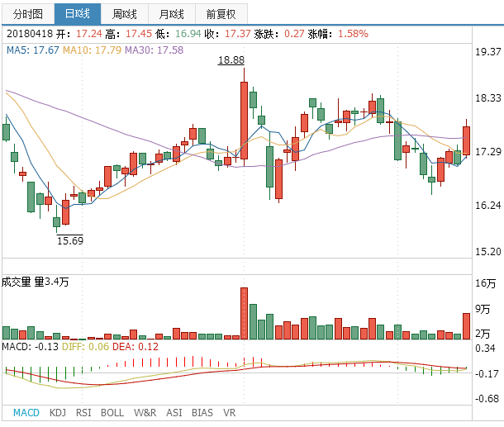Click the closing price 17.37
This screenshot has height=427, width=504.
[x=237, y=34]
